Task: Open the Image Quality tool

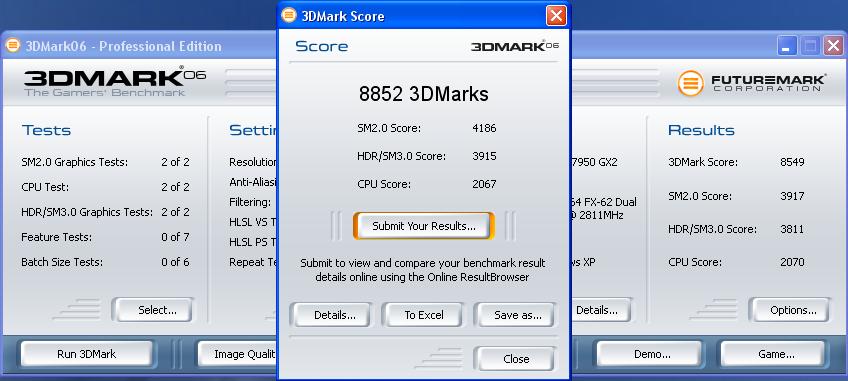Action: coord(238,354)
